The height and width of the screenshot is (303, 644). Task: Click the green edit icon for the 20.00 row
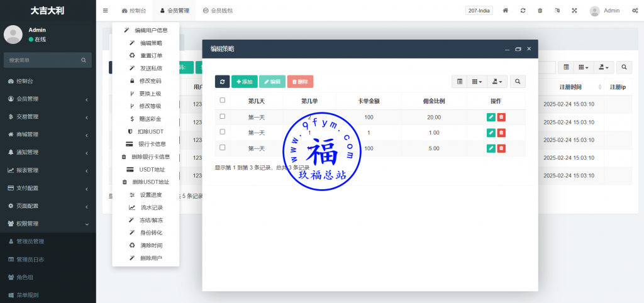coord(491,117)
